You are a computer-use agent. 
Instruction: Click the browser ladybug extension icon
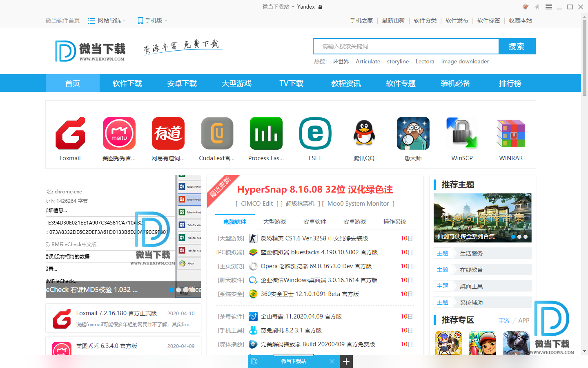pos(526,7)
